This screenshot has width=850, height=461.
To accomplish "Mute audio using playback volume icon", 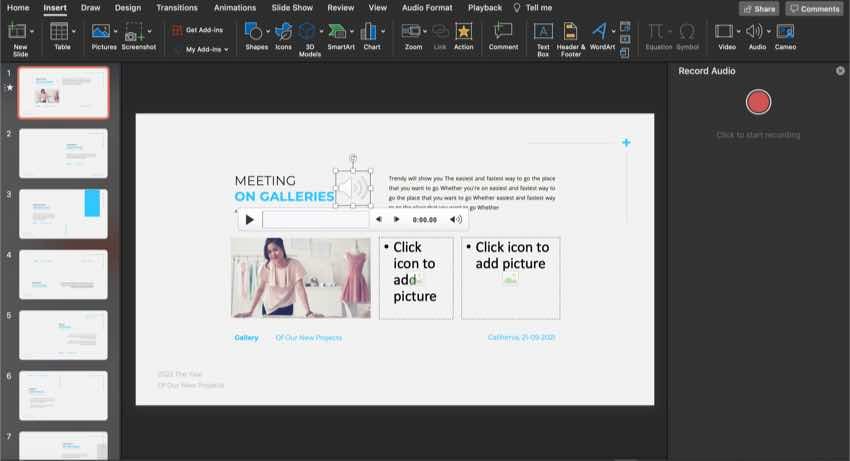I will tap(456, 219).
